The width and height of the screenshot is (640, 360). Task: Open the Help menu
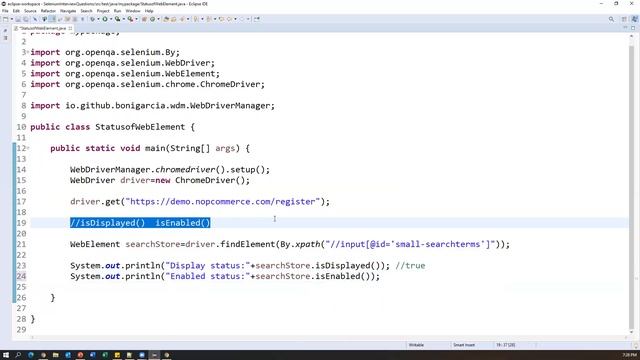pos(149,11)
